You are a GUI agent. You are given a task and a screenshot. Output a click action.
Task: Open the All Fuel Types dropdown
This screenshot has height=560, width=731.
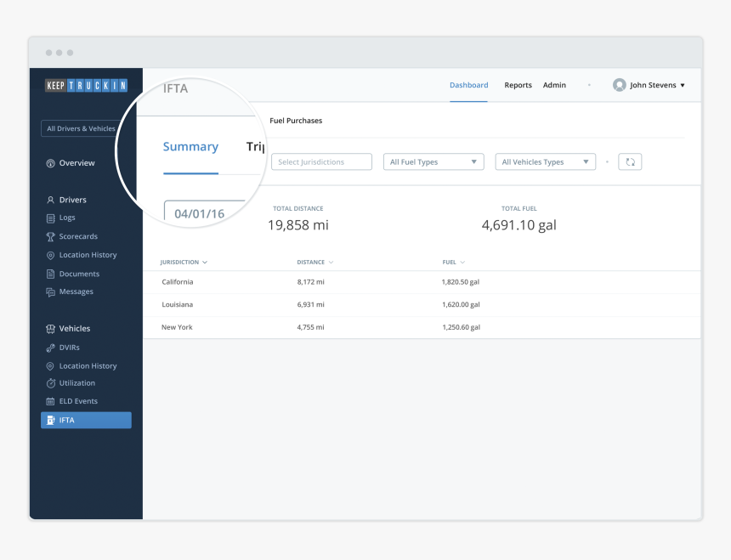point(433,161)
